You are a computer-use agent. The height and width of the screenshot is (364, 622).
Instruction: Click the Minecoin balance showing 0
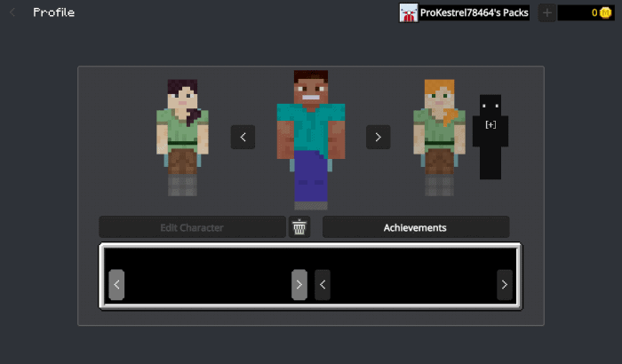pos(586,12)
